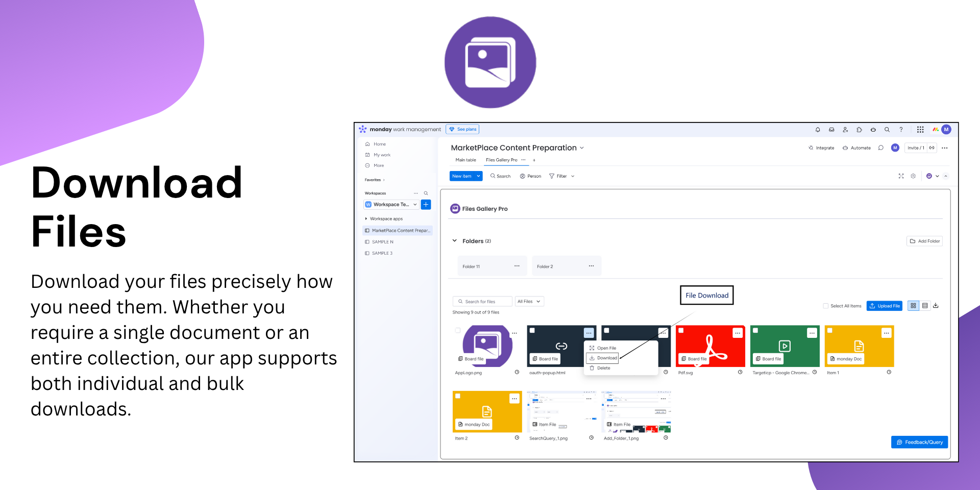
Task: Collapse the Folders section chevron
Action: point(454,241)
